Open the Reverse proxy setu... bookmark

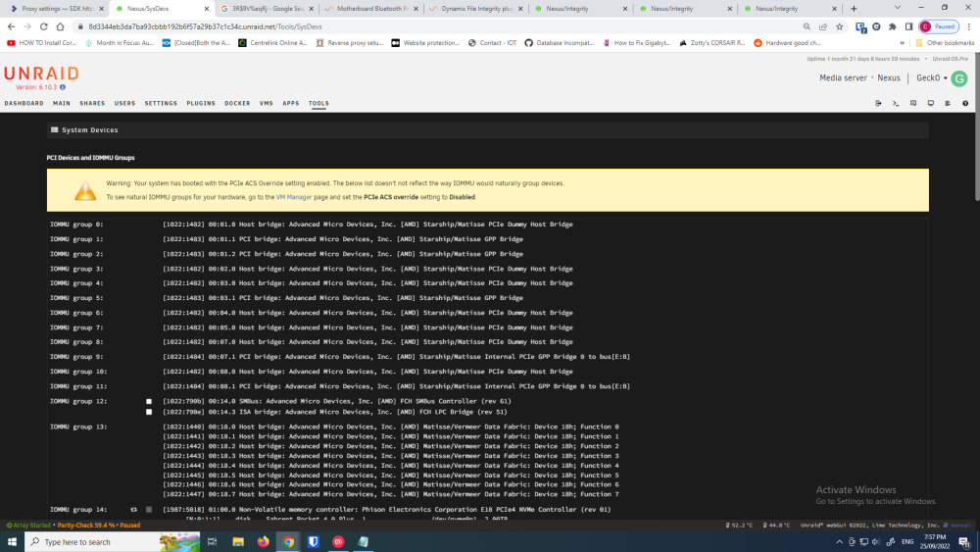(x=349, y=43)
